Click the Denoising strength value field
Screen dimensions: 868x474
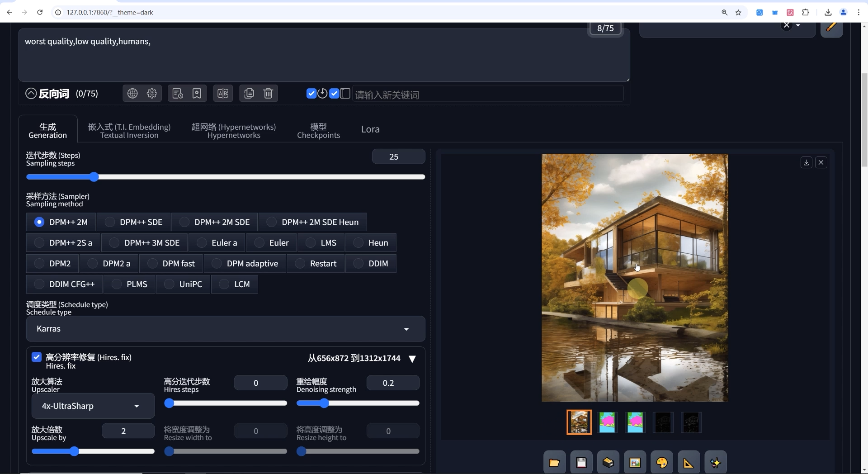pyautogui.click(x=393, y=383)
